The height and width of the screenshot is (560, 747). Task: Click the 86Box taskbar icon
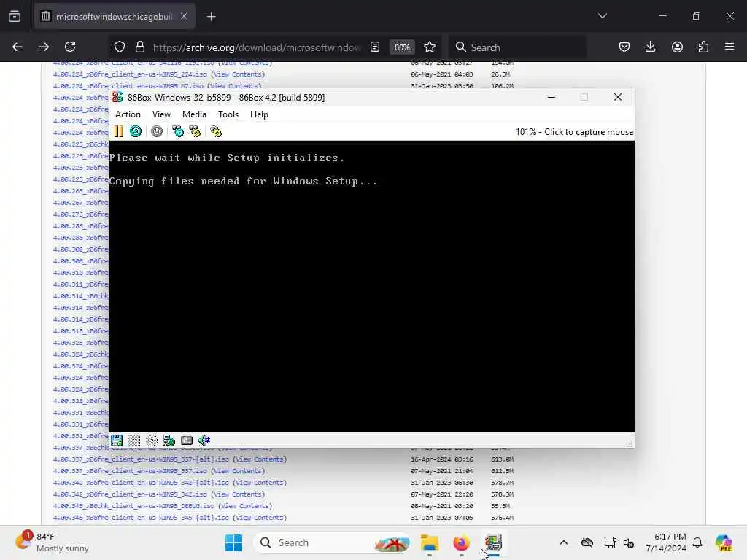pos(494,542)
